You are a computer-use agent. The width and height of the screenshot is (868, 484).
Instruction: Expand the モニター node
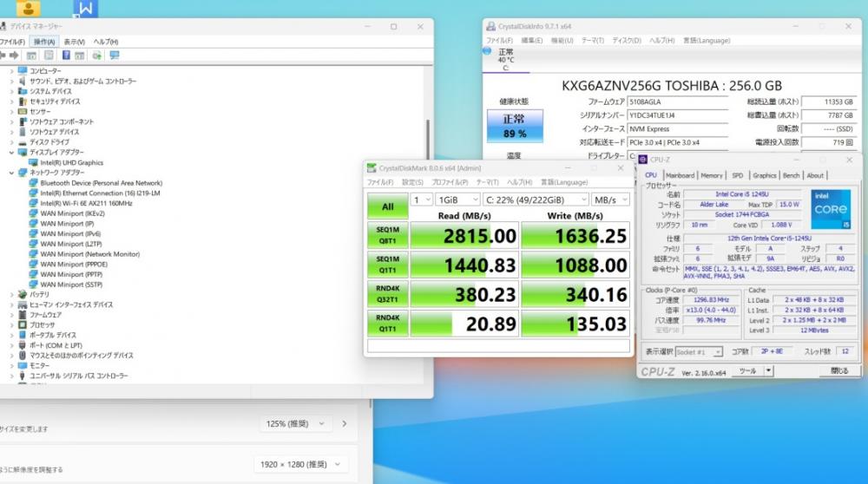click(x=11, y=366)
